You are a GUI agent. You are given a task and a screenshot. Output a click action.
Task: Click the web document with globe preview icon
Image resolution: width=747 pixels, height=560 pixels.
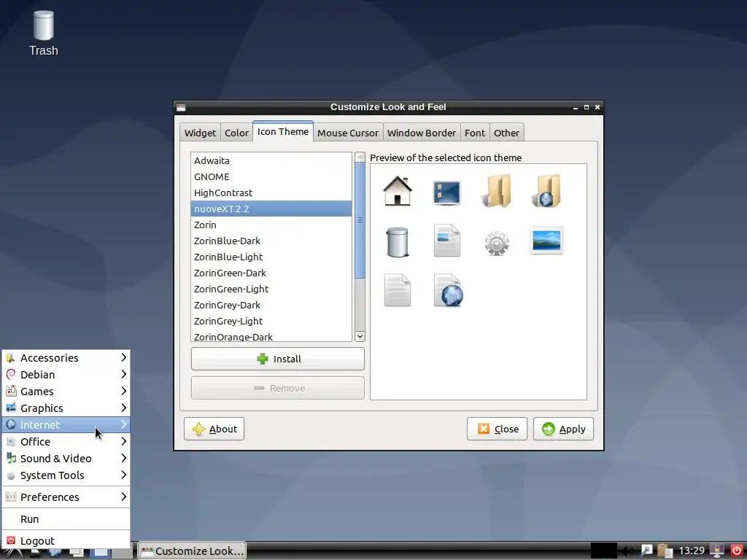click(448, 290)
